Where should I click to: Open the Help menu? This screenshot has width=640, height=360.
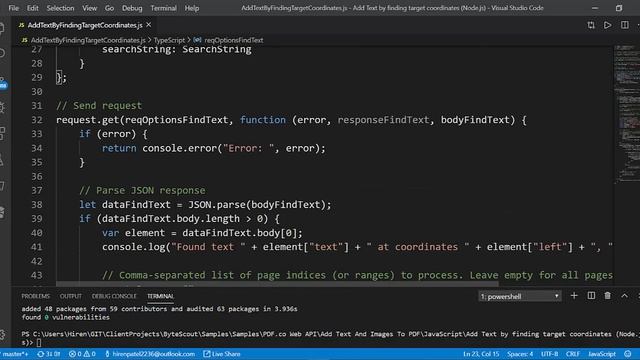click(191, 8)
